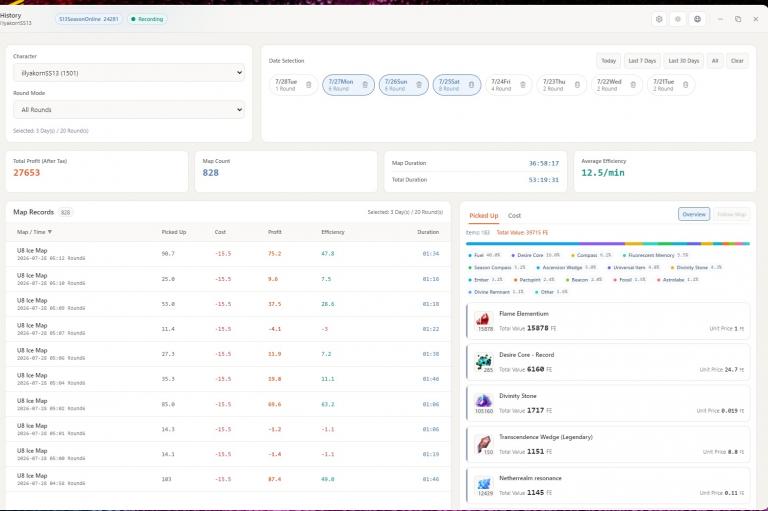Switch view to Overview mode
This screenshot has width=768, height=511.
point(694,214)
